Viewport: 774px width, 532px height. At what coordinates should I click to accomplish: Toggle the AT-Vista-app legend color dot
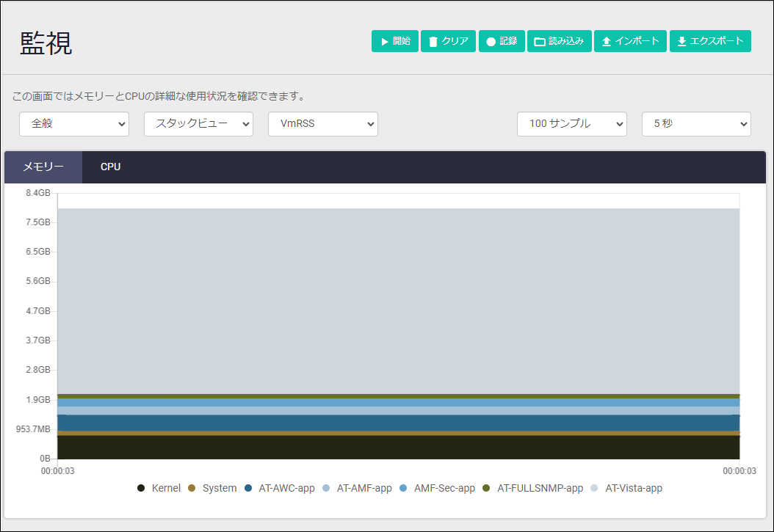click(x=594, y=488)
